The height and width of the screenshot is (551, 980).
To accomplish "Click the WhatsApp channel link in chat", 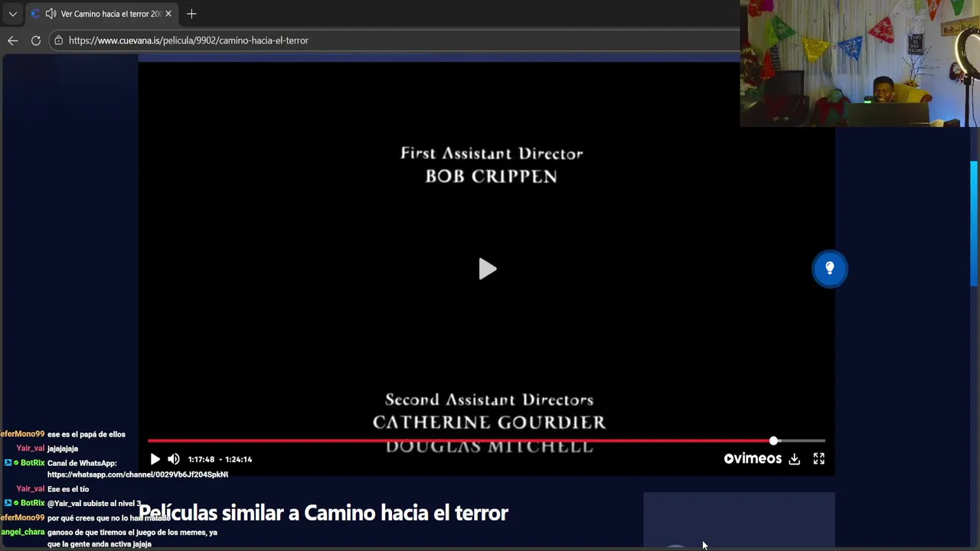I will click(138, 474).
